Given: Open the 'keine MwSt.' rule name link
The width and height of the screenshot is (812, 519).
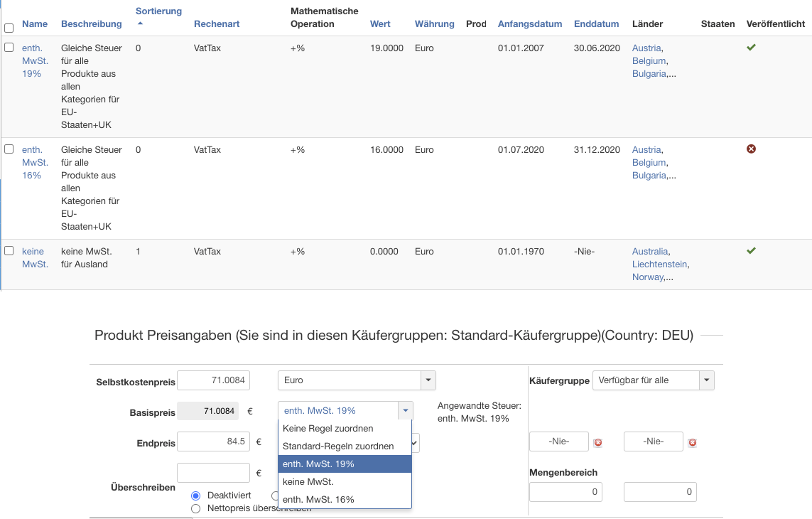Looking at the screenshot, I should pos(35,257).
